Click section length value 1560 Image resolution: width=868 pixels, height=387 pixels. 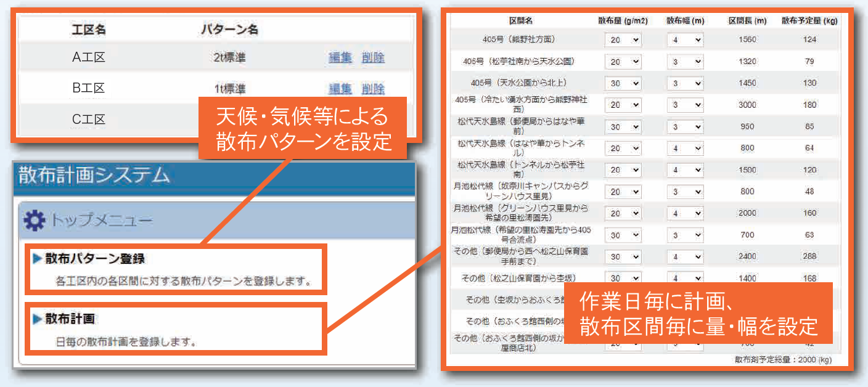pos(747,40)
